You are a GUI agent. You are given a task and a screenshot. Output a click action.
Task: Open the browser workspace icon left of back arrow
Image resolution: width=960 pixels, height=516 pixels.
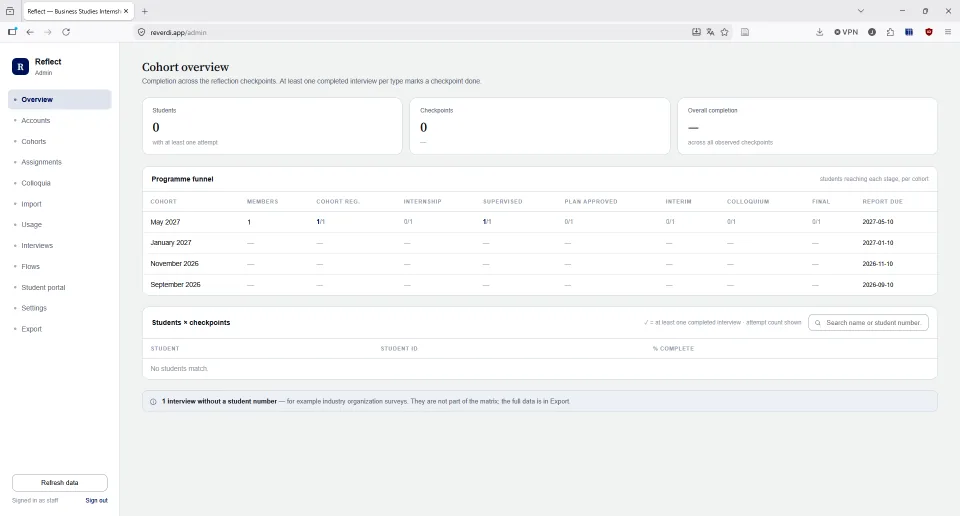click(x=12, y=32)
